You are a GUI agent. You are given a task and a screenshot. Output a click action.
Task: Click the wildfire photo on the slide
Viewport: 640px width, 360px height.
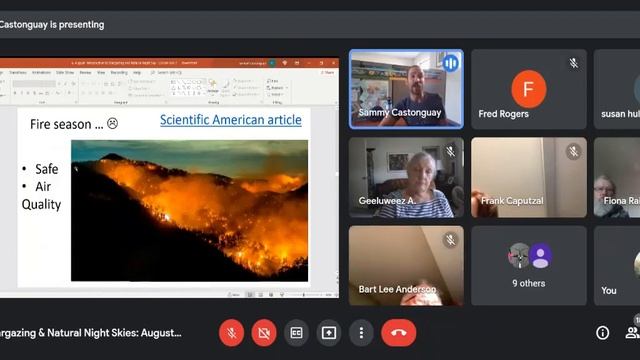(x=189, y=211)
